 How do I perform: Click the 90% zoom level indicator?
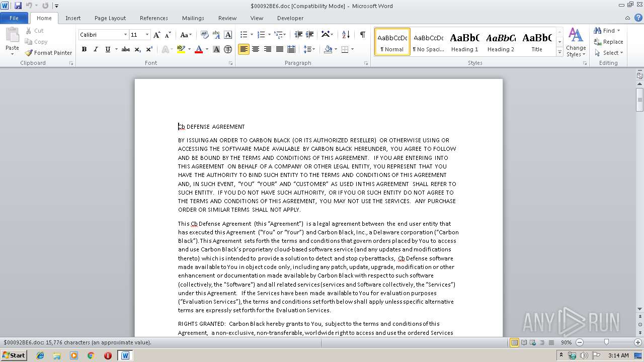tap(566, 342)
